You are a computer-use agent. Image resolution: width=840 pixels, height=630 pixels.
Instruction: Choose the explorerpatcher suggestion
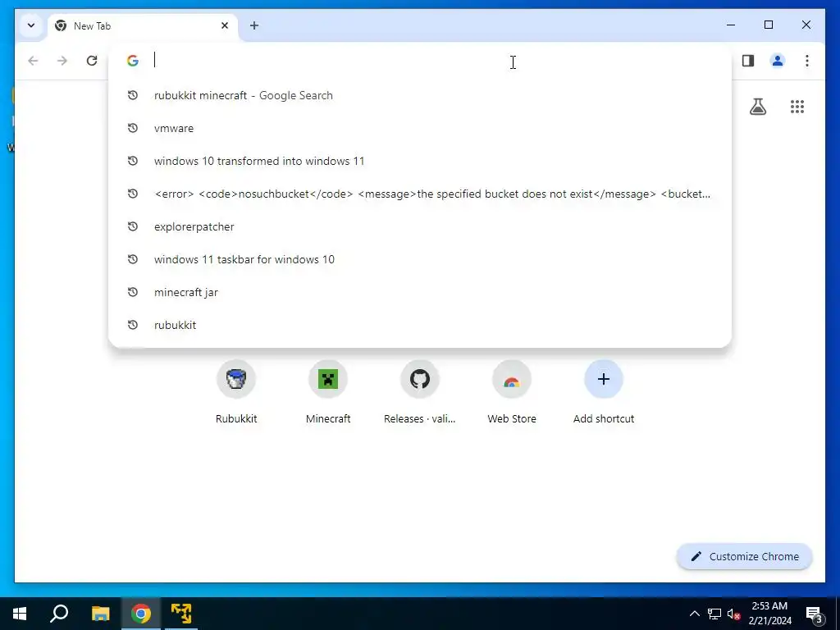(x=420, y=226)
